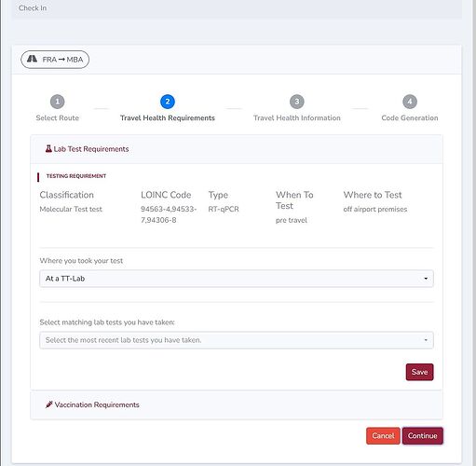Screen dimensions: 476x466
Task: Click the syringe icon beside Vaccination Requirements
Action: (x=48, y=404)
